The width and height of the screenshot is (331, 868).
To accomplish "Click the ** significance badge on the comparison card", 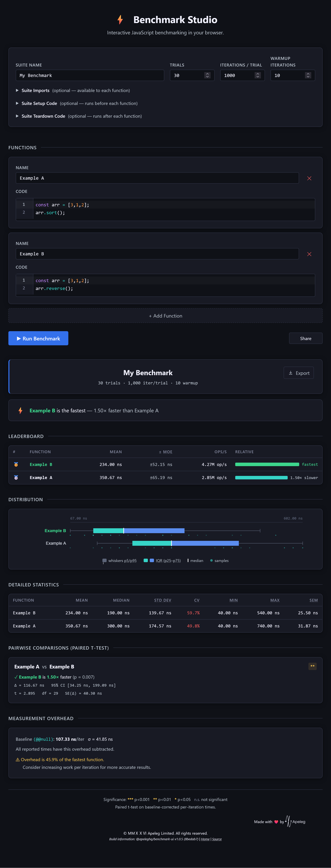I will 312,666.
